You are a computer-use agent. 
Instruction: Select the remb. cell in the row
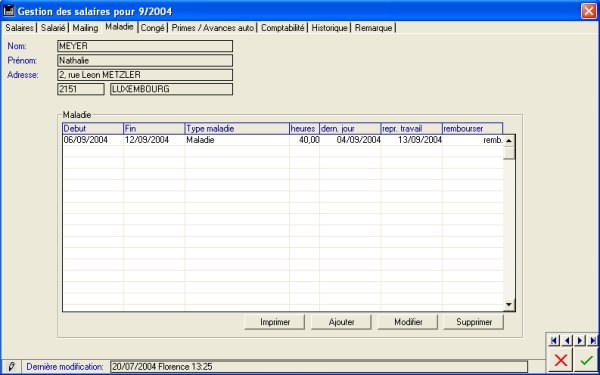473,140
